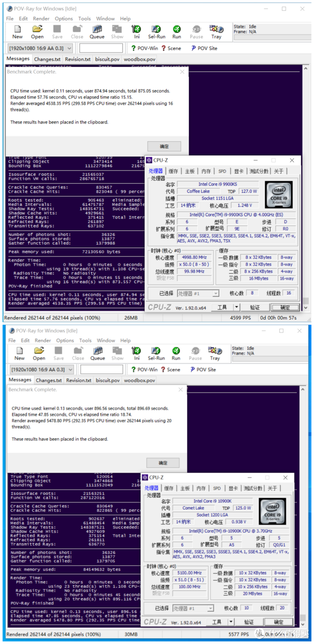The width and height of the screenshot is (314, 644).
Task: Open Changes.txt tab in POV-Ray with 9900KS CPU-Z
Action: [x=47, y=59]
